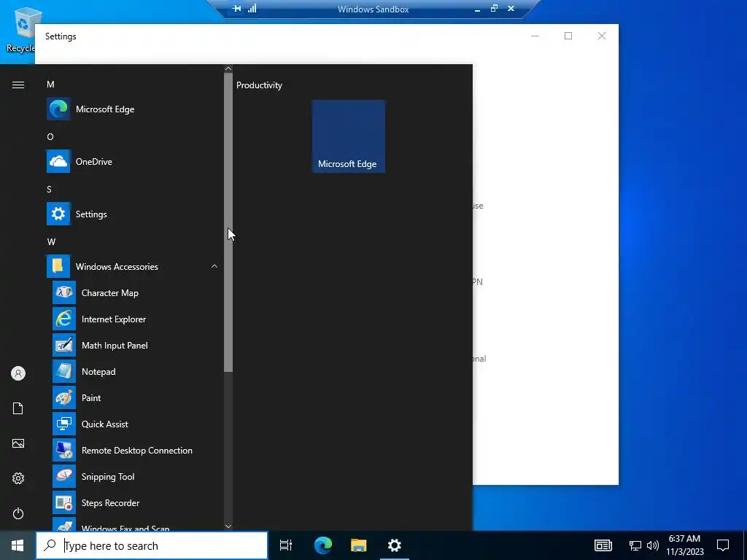This screenshot has width=747, height=560.
Task: Click the letter S section header
Action: click(x=49, y=189)
